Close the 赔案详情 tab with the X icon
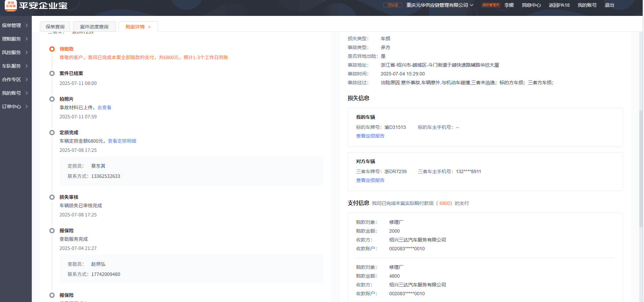The width and height of the screenshot is (644, 302). [149, 27]
